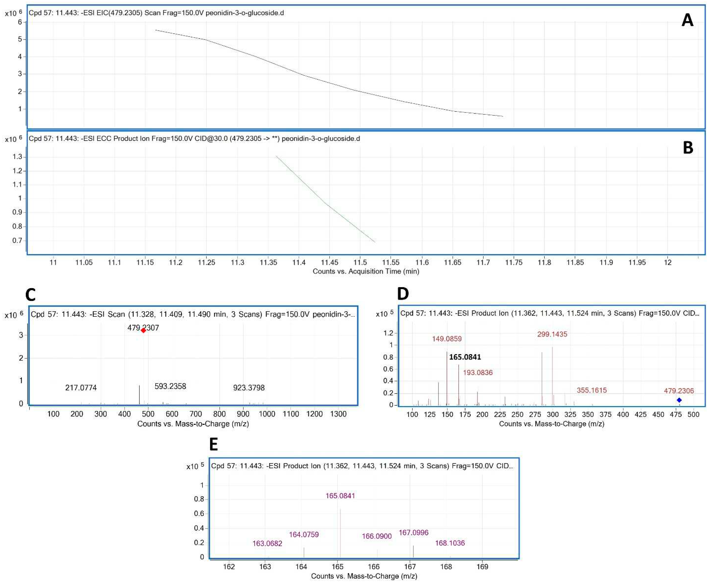The height and width of the screenshot is (588, 712).
Task: Click the 164.0759 peak label
Action: 304,535
